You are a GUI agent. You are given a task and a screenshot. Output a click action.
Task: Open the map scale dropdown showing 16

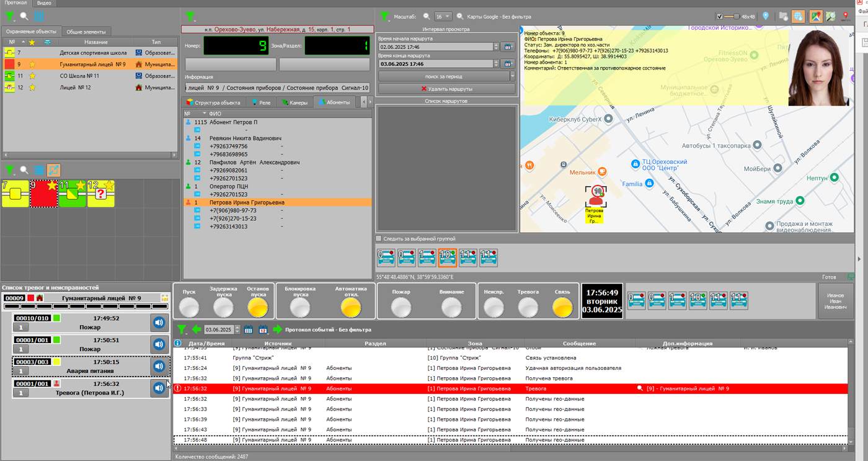tap(443, 17)
